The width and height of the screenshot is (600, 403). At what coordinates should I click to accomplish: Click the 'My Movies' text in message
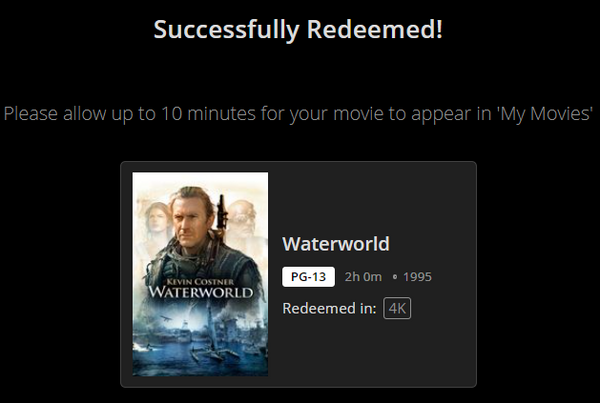(x=546, y=112)
